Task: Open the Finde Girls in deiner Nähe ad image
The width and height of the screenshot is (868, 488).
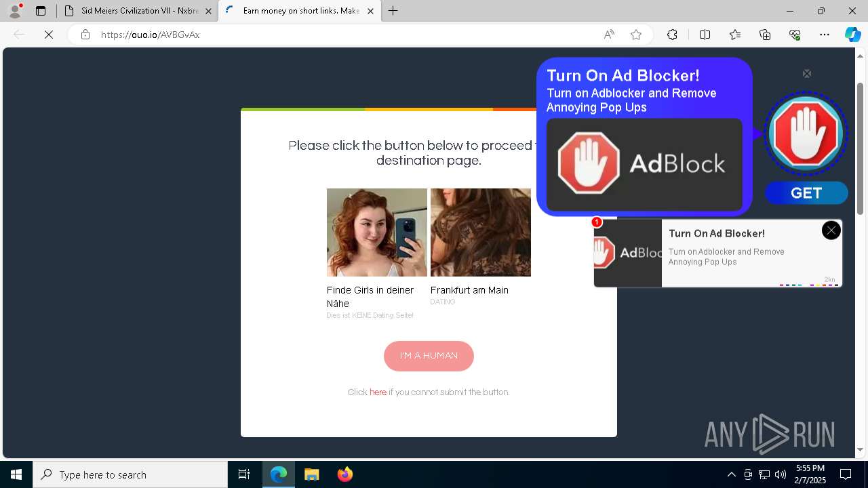Action: pyautogui.click(x=377, y=232)
